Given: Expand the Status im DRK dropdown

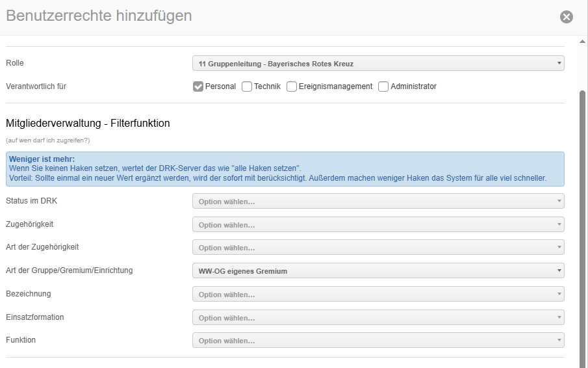Looking at the screenshot, I should click(377, 202).
